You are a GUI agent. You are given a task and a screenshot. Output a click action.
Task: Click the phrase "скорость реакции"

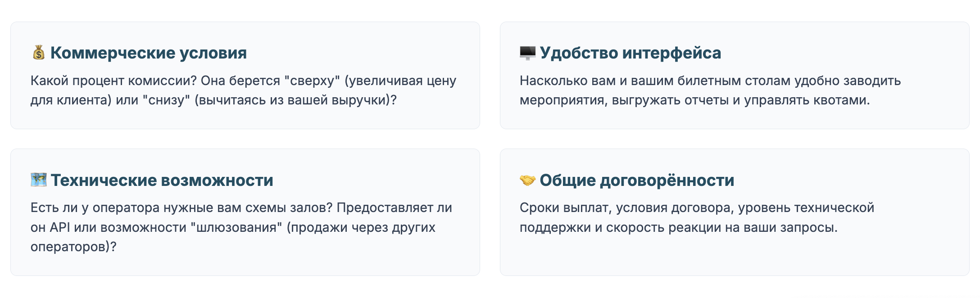[663, 227]
